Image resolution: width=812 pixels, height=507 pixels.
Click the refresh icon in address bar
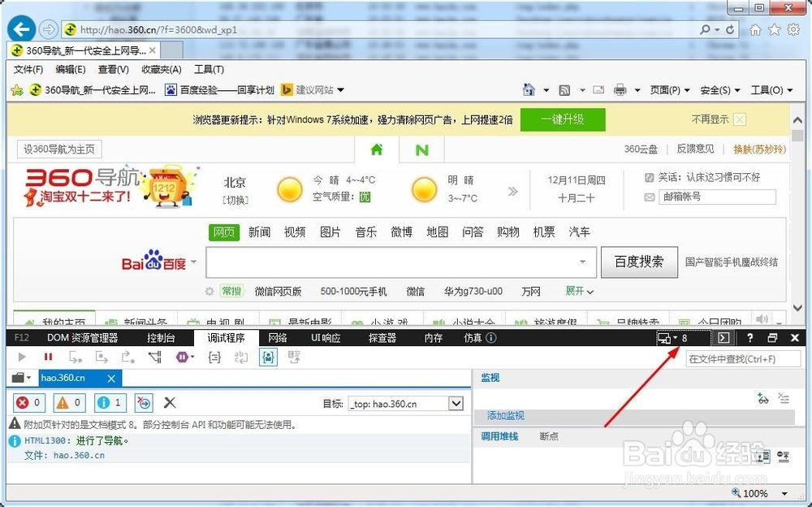(730, 29)
